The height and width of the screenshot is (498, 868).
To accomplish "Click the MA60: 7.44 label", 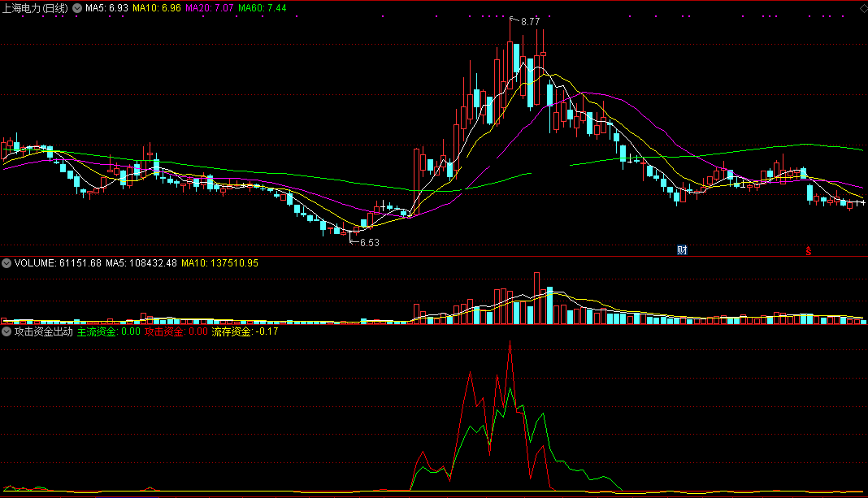I will pyautogui.click(x=263, y=8).
